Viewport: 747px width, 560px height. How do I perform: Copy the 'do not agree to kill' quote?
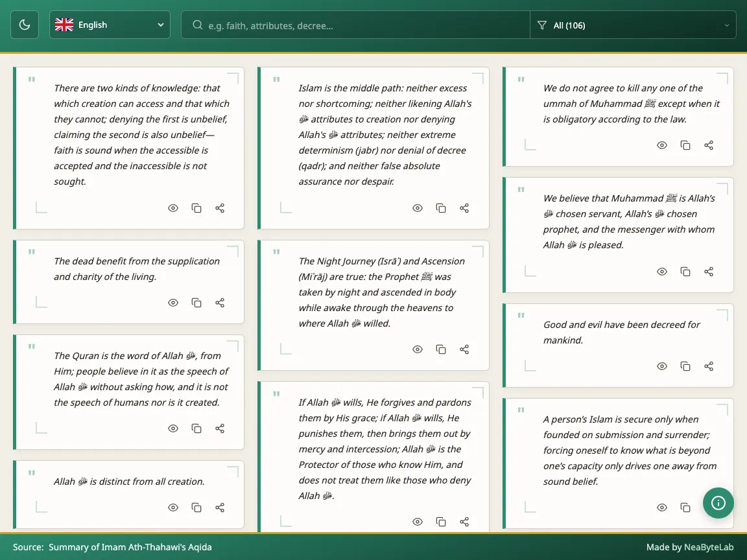click(685, 145)
